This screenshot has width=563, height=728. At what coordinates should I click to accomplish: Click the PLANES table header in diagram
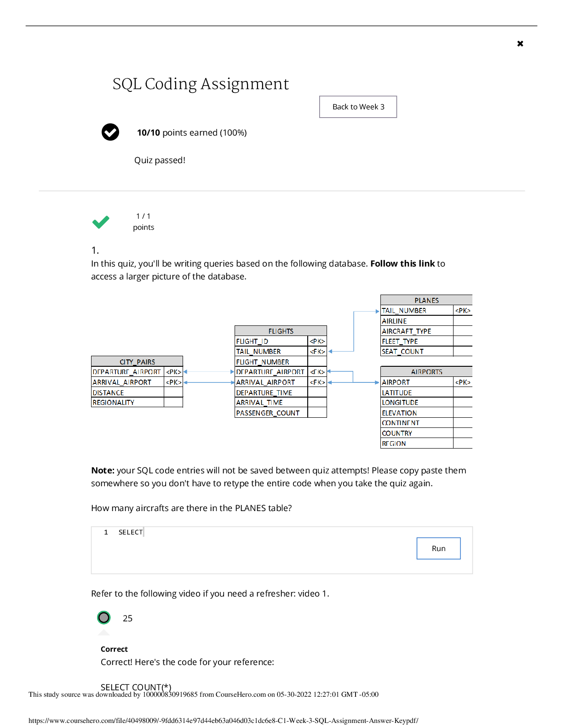[426, 300]
